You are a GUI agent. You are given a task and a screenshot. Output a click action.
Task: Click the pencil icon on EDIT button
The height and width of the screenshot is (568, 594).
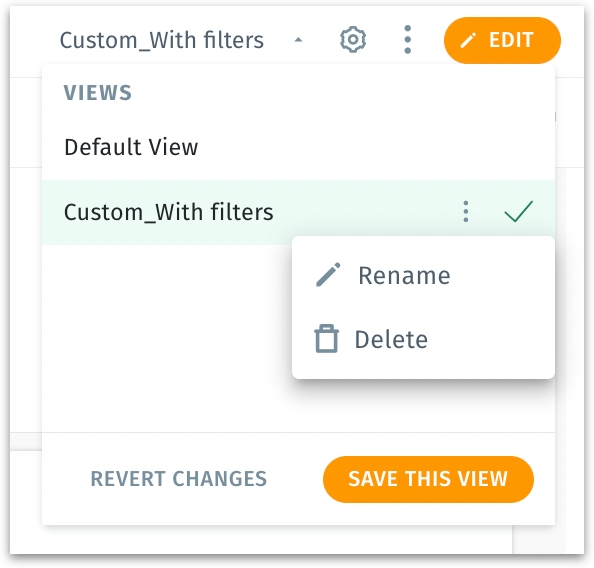[x=468, y=41]
